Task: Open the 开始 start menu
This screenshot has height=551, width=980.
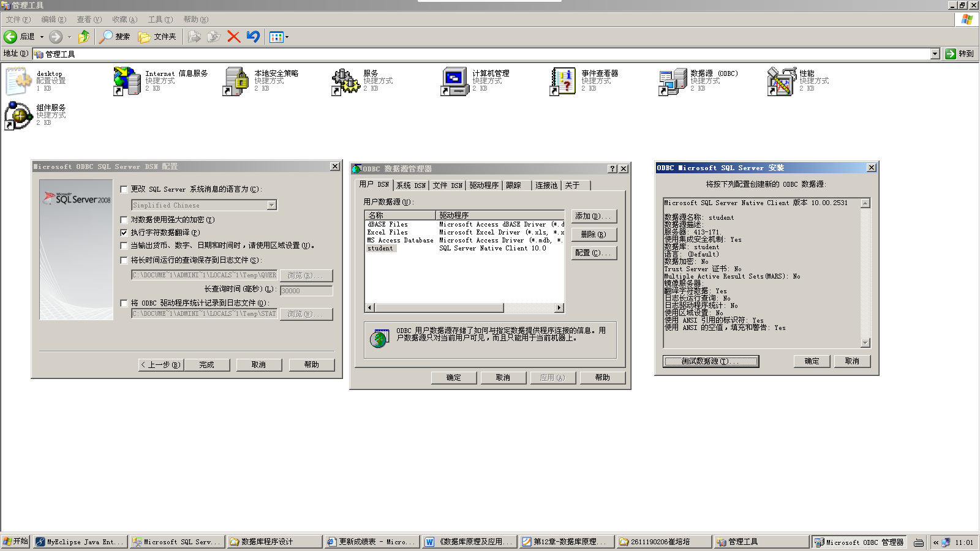Action: click(15, 542)
